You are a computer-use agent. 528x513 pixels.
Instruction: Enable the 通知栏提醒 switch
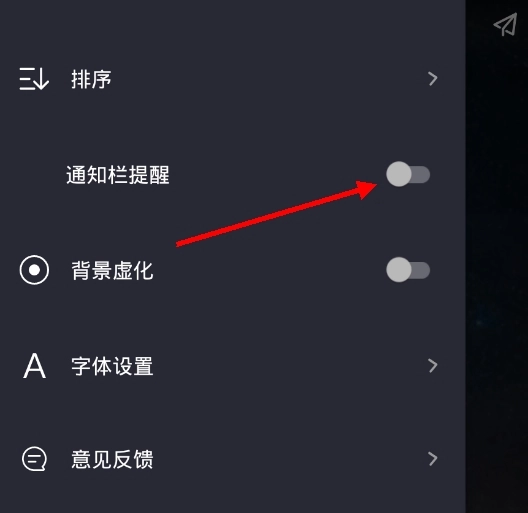[x=408, y=174]
